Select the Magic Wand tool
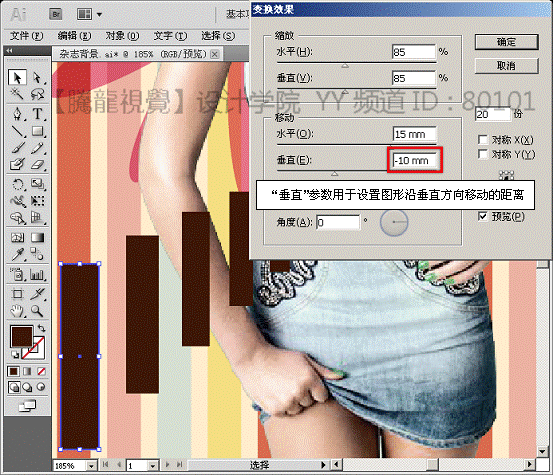 [x=17, y=93]
